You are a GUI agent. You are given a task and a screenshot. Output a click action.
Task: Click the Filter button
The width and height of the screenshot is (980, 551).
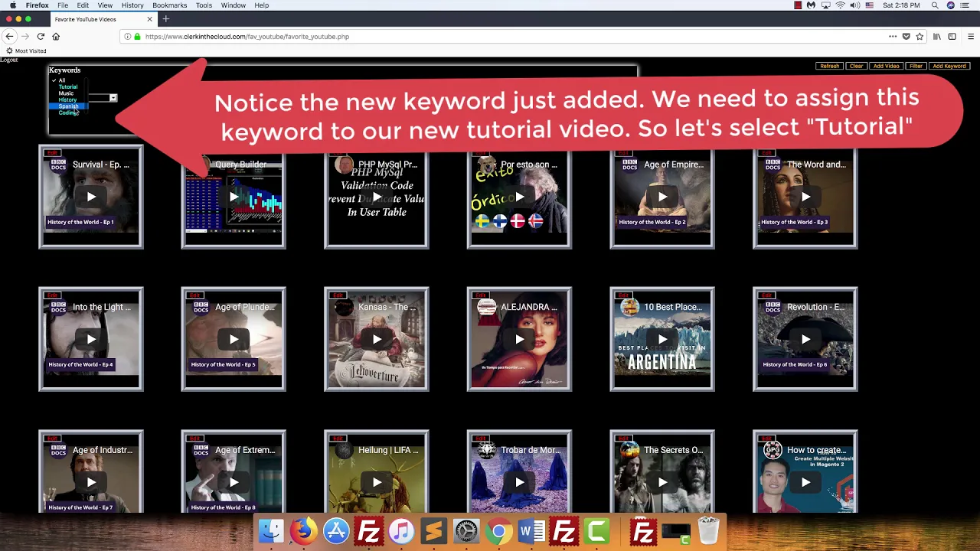tap(916, 67)
